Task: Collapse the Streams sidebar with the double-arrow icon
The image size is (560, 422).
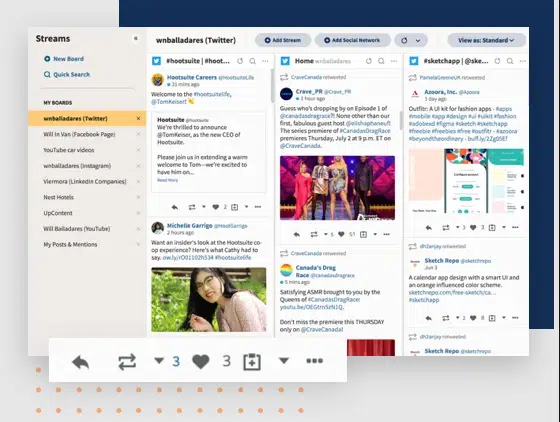Action: point(136,38)
